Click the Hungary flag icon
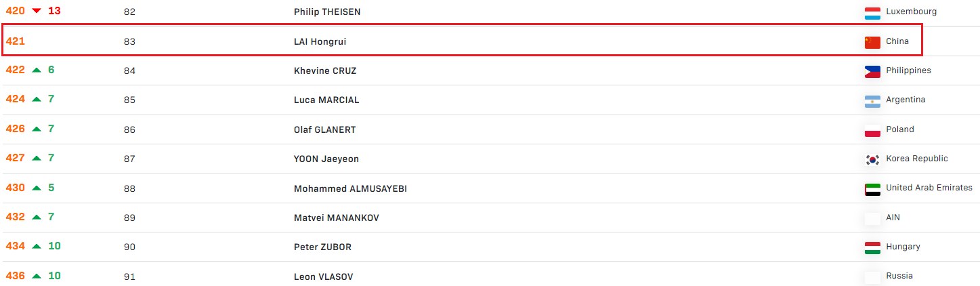Viewport: 980px width, 286px height. coord(872,248)
